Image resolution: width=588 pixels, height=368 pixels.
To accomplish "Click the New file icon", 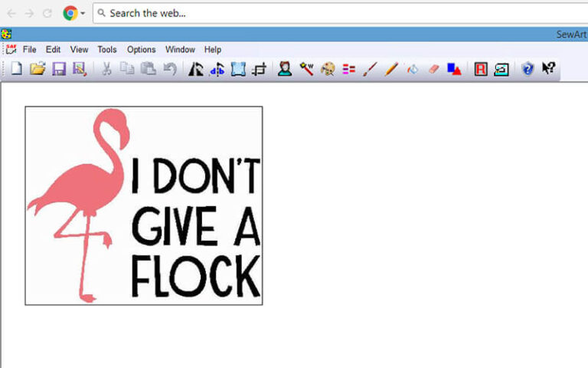I will (x=16, y=69).
